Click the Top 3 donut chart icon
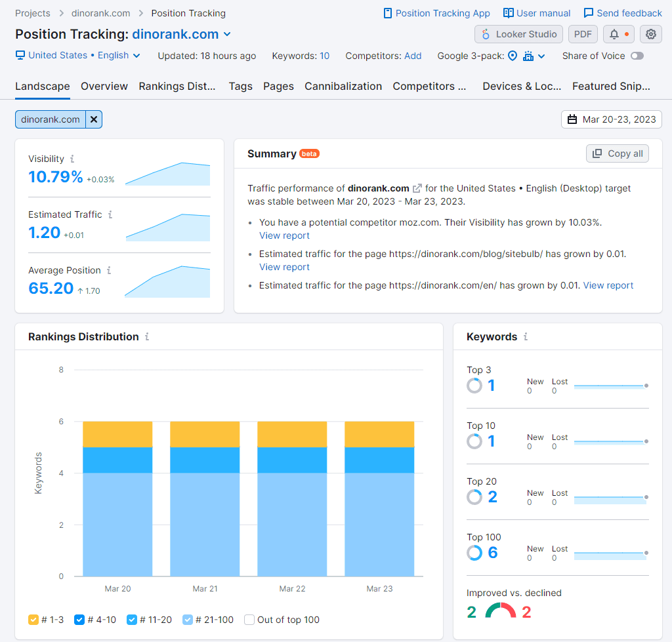This screenshot has width=672, height=642. pos(474,386)
